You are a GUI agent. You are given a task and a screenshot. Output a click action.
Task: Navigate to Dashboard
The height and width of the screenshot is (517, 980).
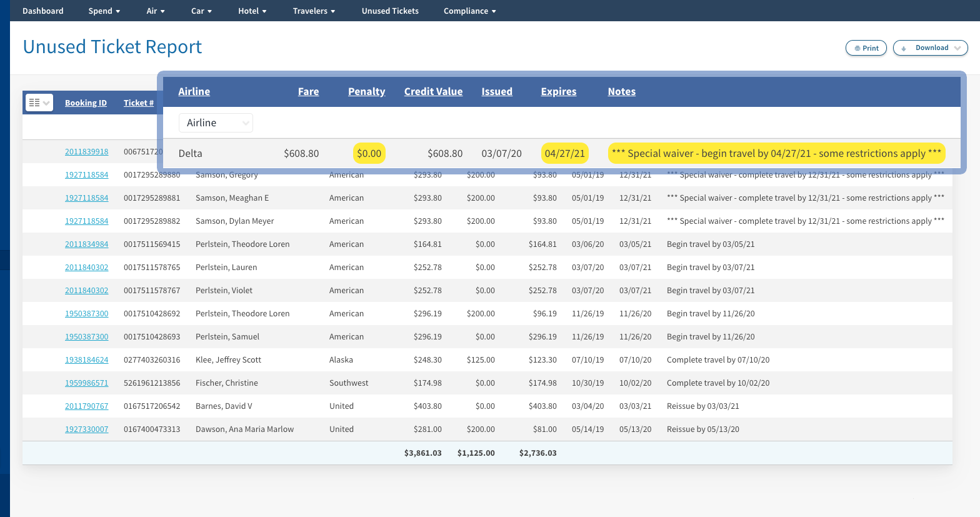(43, 11)
